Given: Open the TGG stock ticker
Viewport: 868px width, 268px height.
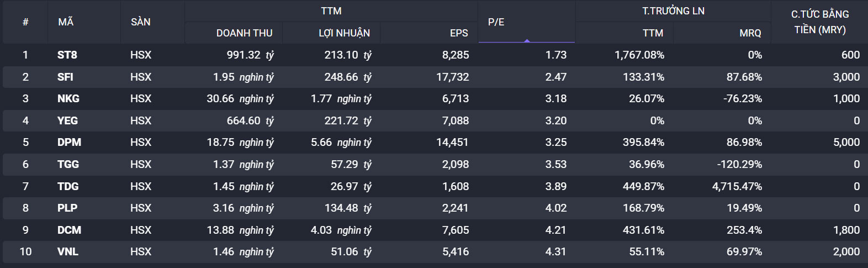Looking at the screenshot, I should click(x=68, y=164).
